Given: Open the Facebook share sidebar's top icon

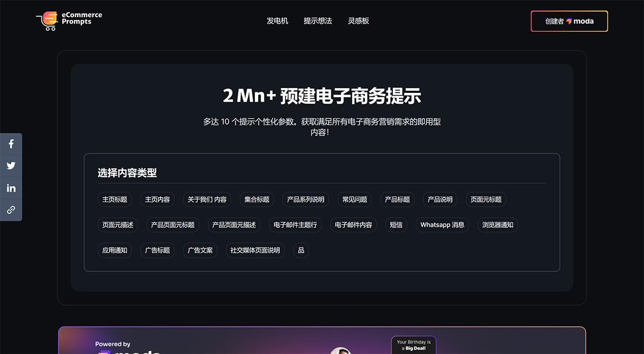Looking at the screenshot, I should pos(11,143).
